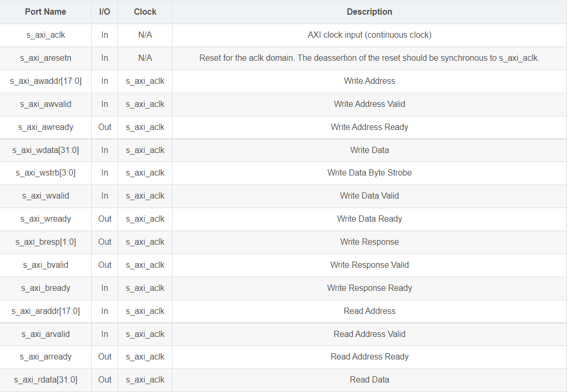Select the s_axi_awready port name cell
The height and width of the screenshot is (392, 569).
click(46, 127)
